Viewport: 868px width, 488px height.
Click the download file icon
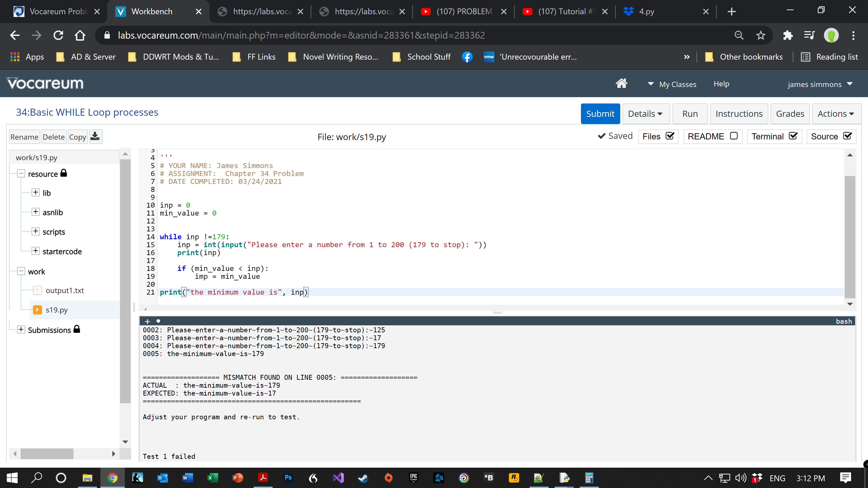[96, 137]
